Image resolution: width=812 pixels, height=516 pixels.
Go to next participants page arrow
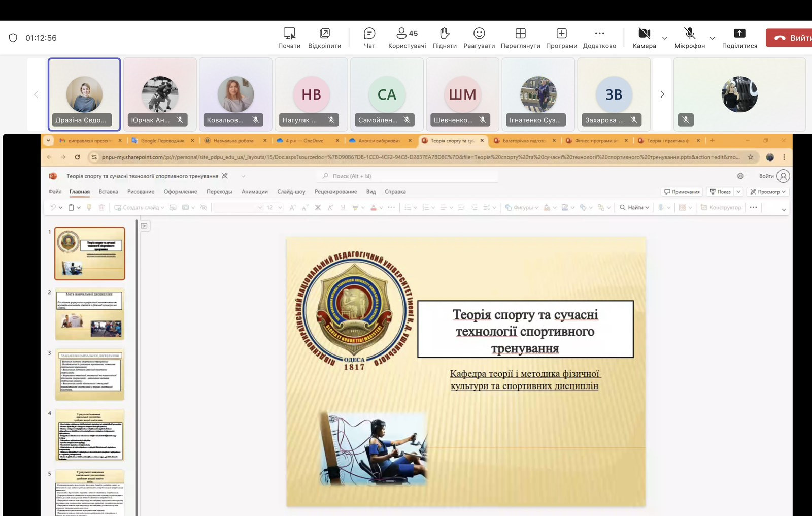coord(662,94)
